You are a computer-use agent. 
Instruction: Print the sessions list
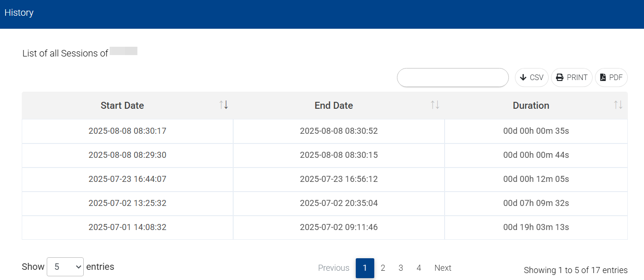(x=572, y=77)
